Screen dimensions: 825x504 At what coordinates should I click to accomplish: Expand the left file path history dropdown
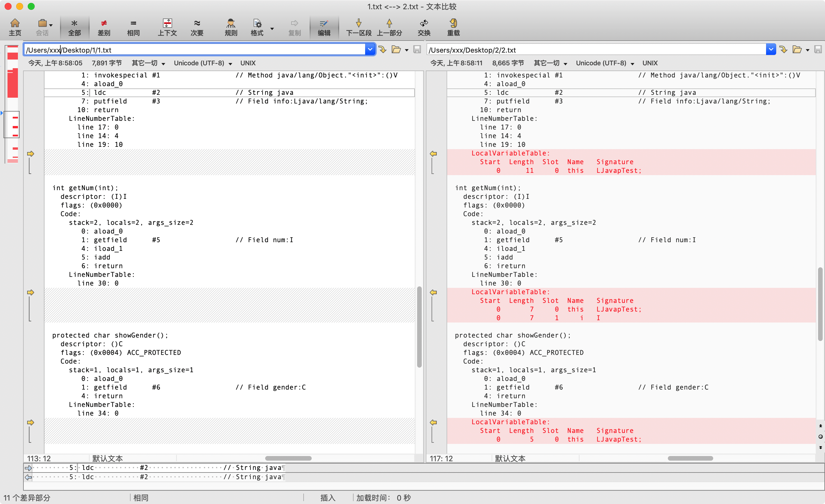coord(370,50)
